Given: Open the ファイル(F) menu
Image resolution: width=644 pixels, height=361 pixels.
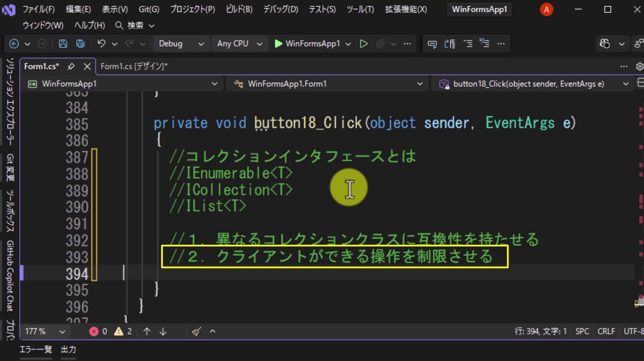Looking at the screenshot, I should [39, 9].
